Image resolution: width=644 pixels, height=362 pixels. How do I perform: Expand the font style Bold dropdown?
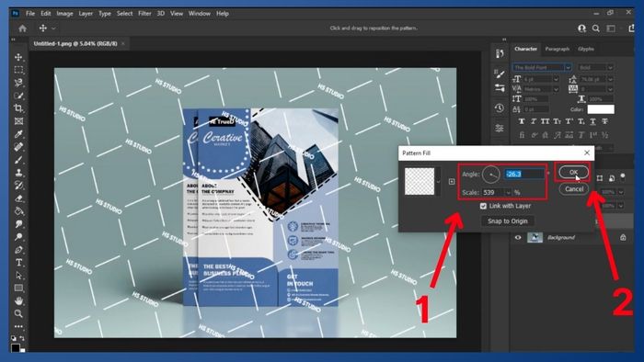(x=610, y=67)
